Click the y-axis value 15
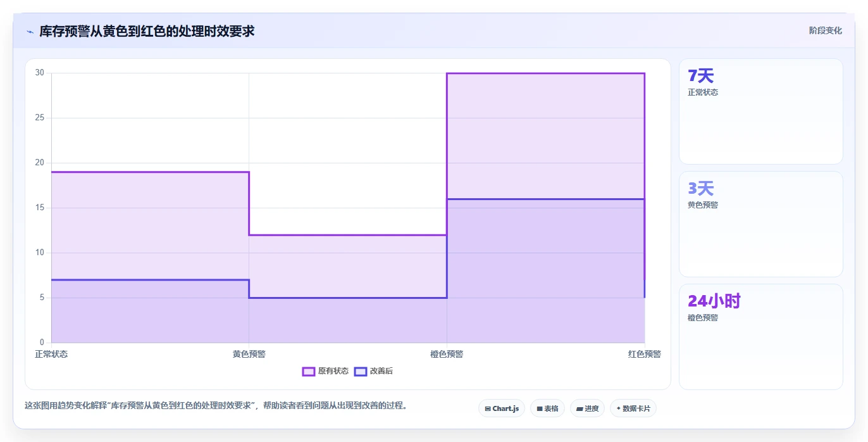The width and height of the screenshot is (868, 442). (40, 208)
